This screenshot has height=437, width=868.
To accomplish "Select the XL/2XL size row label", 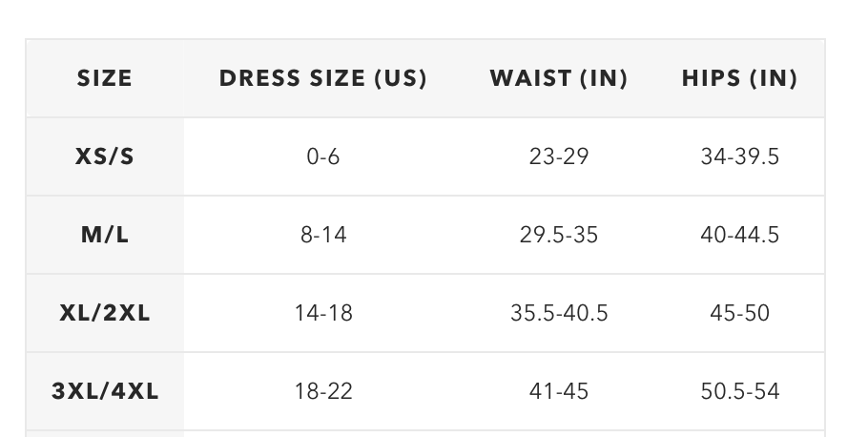I will click(105, 313).
